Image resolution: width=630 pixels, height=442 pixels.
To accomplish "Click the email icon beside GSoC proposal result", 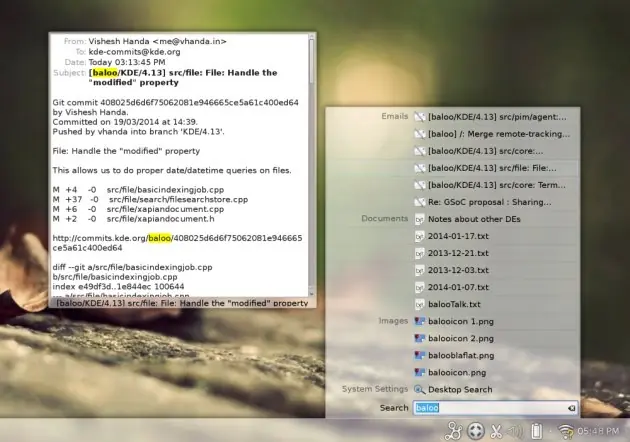I will coord(419,202).
